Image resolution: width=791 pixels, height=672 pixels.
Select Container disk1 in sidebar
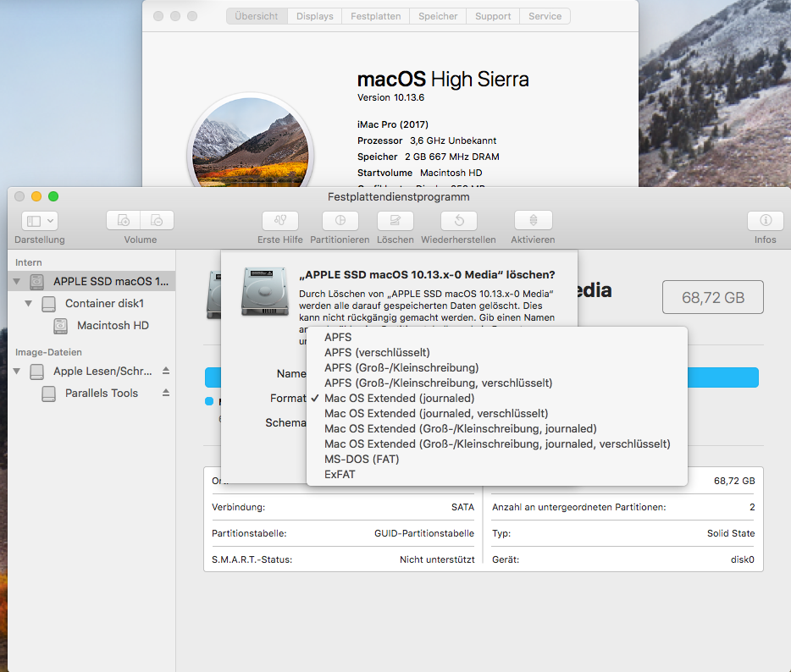click(91, 304)
